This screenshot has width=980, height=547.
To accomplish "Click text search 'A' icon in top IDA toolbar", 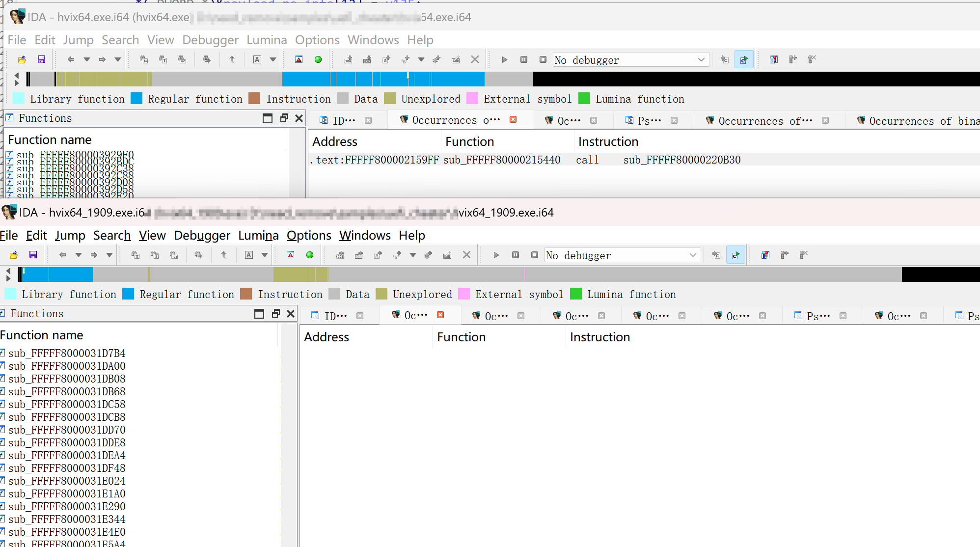I will pos(257,59).
